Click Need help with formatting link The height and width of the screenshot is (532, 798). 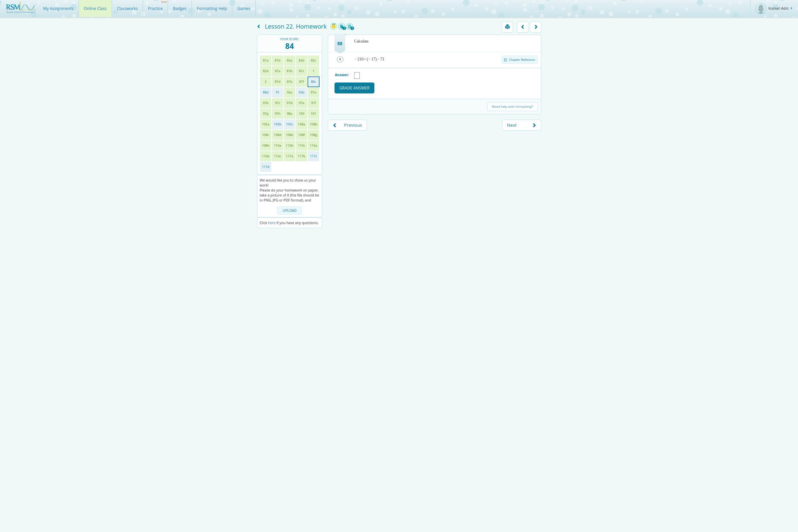click(512, 106)
